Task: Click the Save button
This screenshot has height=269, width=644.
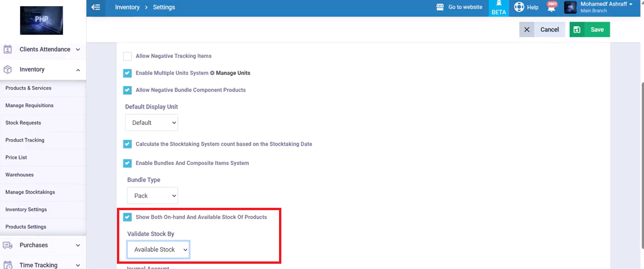Action: 589,29
